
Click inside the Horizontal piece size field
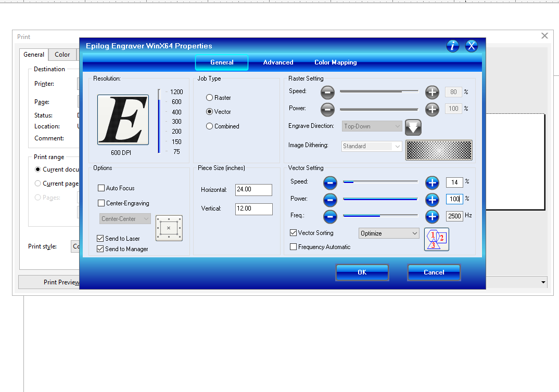(x=253, y=190)
